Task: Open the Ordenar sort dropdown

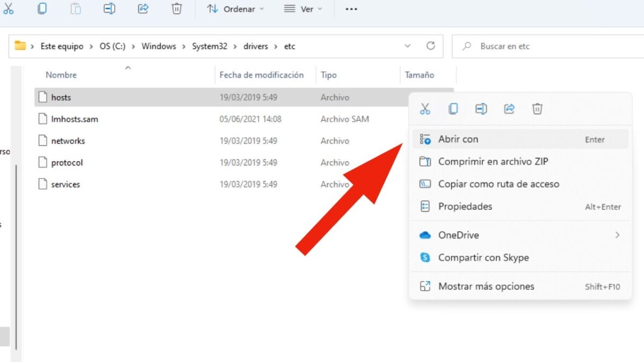Action: [x=236, y=9]
